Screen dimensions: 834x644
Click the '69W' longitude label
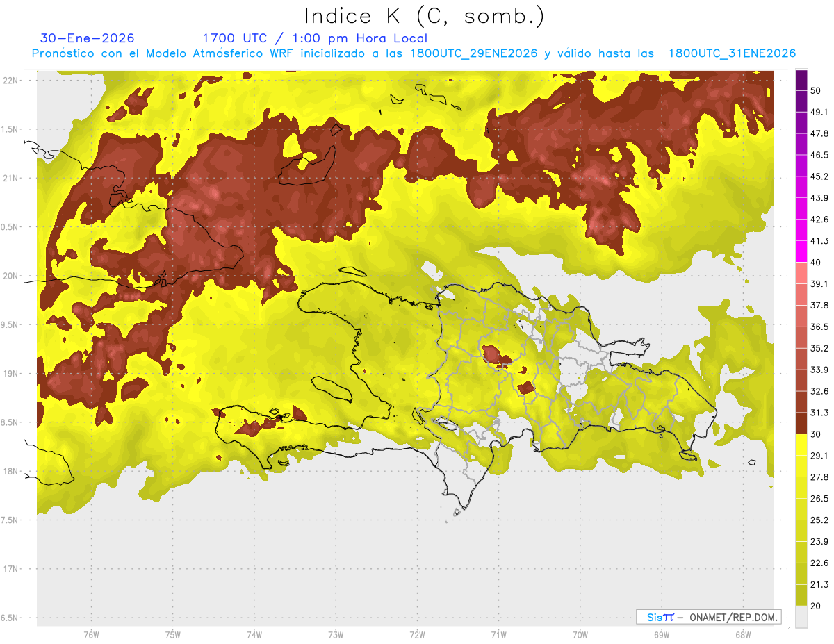tap(662, 635)
